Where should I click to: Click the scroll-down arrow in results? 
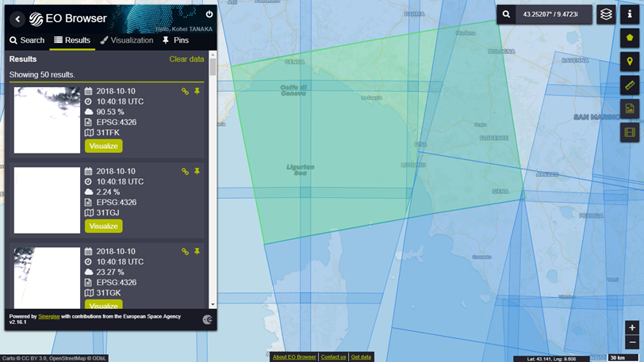pyautogui.click(x=213, y=304)
